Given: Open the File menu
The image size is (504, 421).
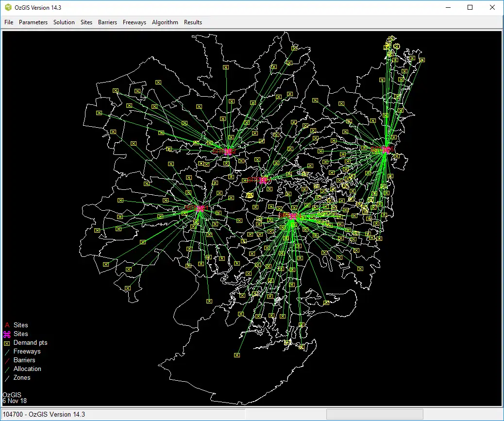Looking at the screenshot, I should click(x=9, y=22).
